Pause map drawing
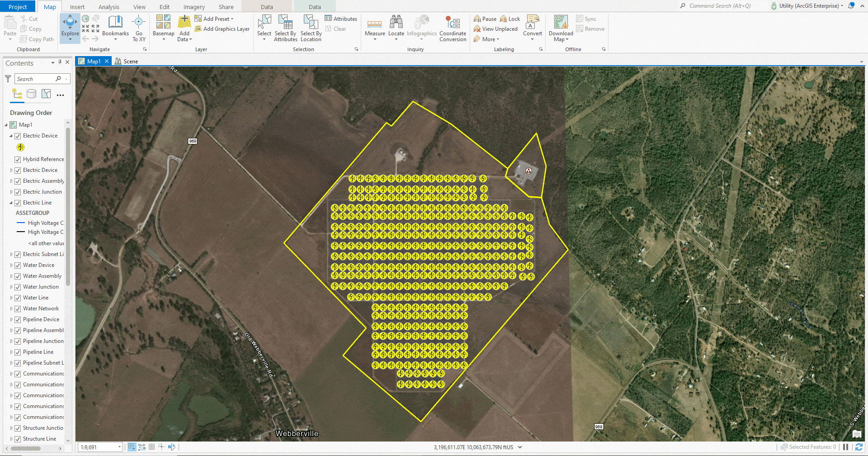Screen dimensions: 868x456 (845, 447)
